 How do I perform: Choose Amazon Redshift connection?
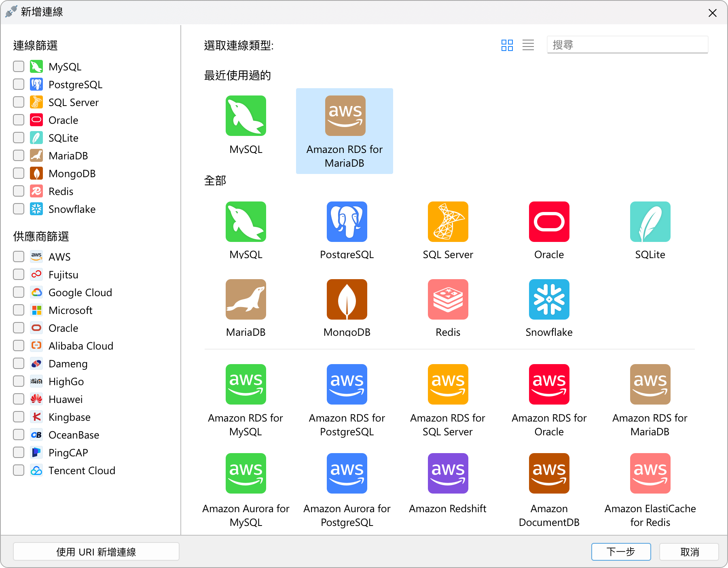[x=448, y=473]
